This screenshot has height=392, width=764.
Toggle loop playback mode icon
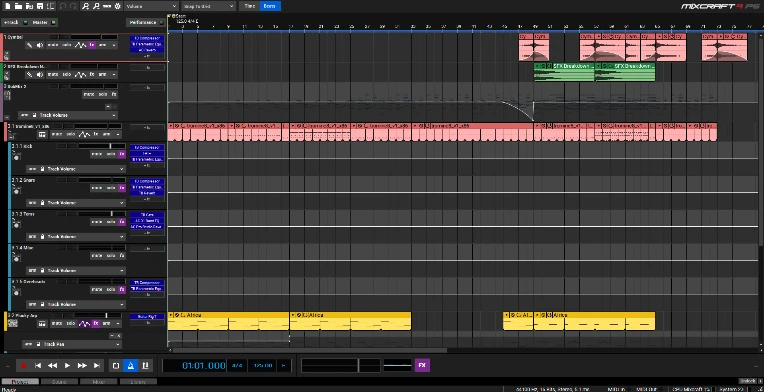click(116, 365)
